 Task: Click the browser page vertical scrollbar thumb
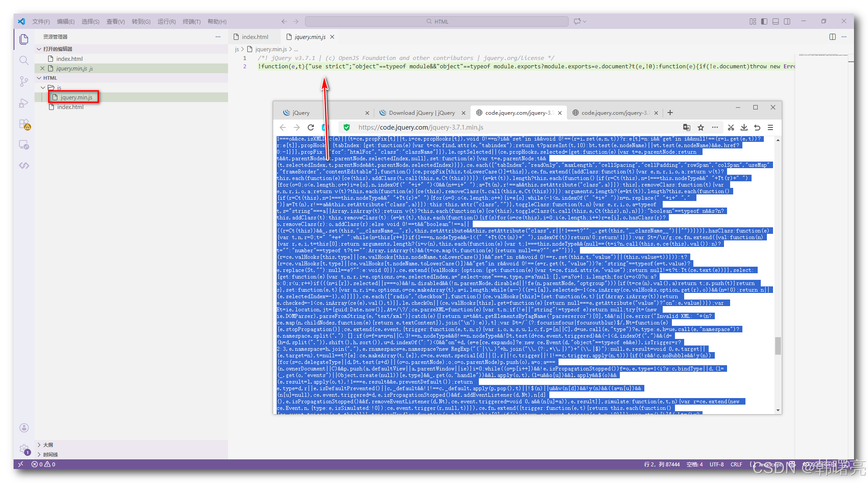(x=778, y=346)
